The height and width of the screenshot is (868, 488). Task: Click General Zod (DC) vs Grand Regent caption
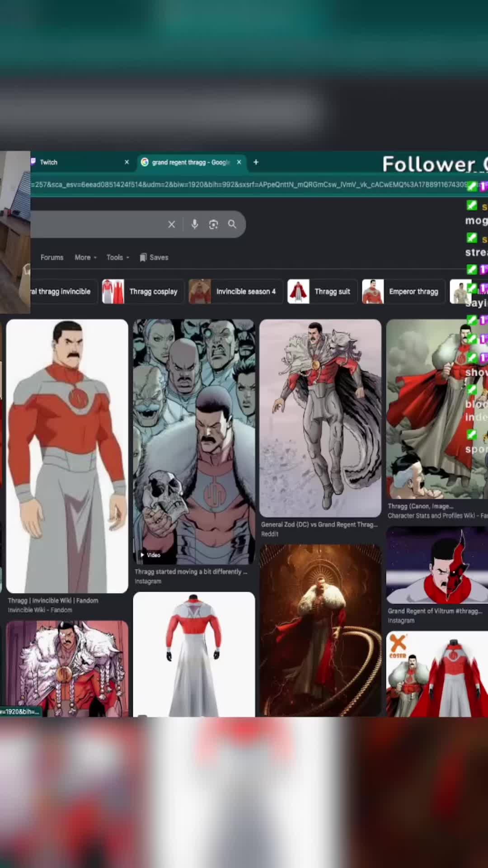[319, 524]
